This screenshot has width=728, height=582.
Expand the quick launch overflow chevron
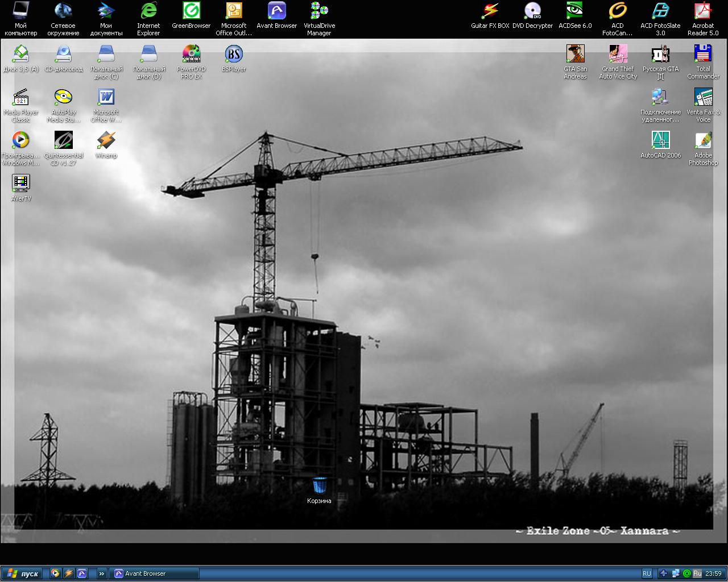pos(101,573)
